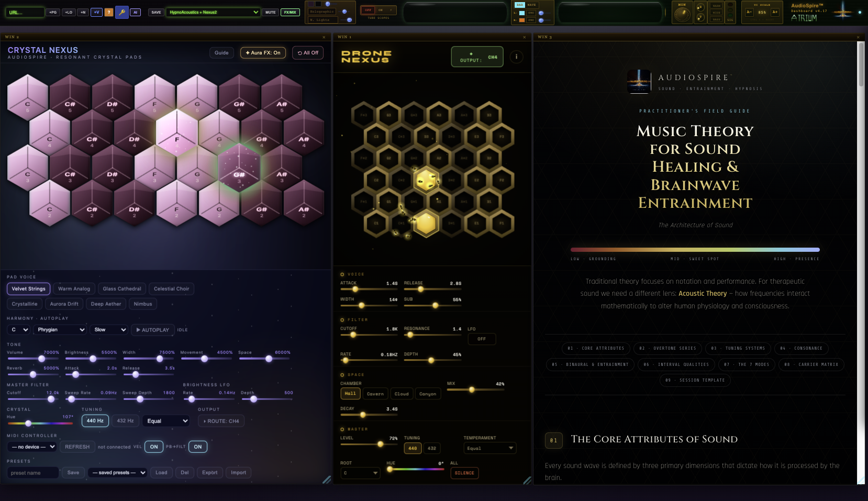The height and width of the screenshot is (501, 868).
Task: Click the AI toolbar button
Action: coord(136,12)
